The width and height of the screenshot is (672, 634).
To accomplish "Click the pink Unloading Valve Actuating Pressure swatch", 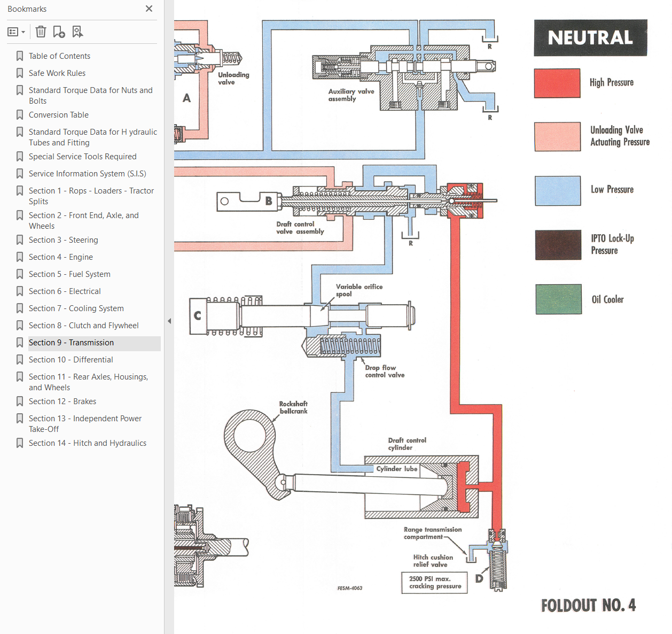I will pos(558,137).
